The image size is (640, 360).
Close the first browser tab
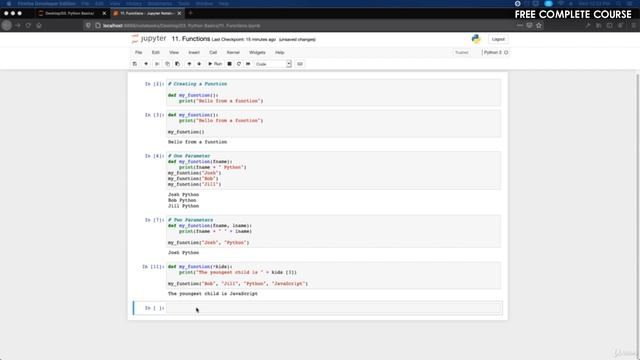[x=104, y=13]
